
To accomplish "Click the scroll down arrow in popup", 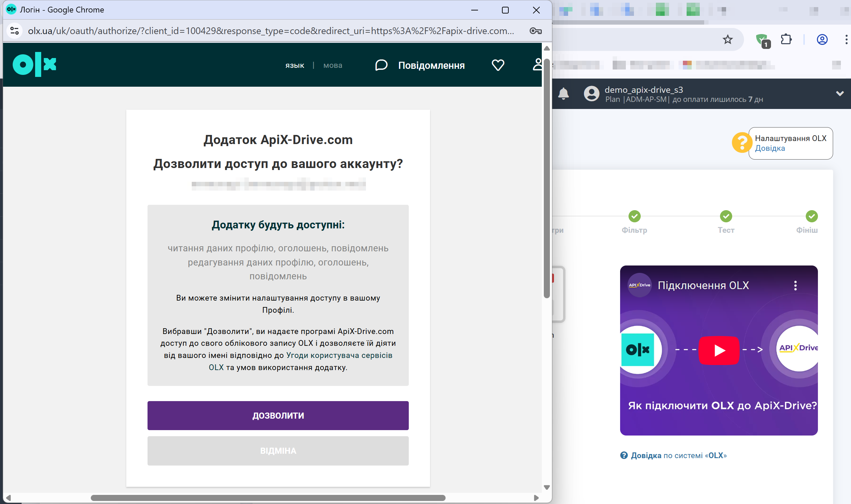I will pyautogui.click(x=547, y=487).
